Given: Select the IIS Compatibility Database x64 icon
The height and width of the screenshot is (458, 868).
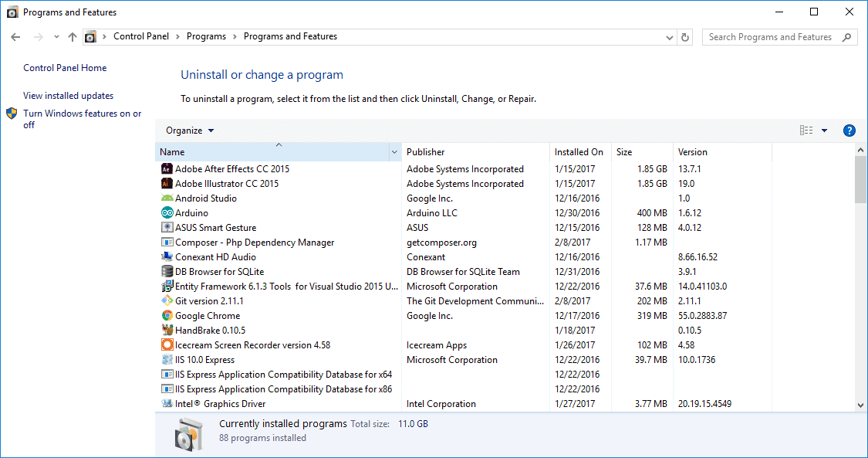Looking at the screenshot, I should tap(167, 375).
